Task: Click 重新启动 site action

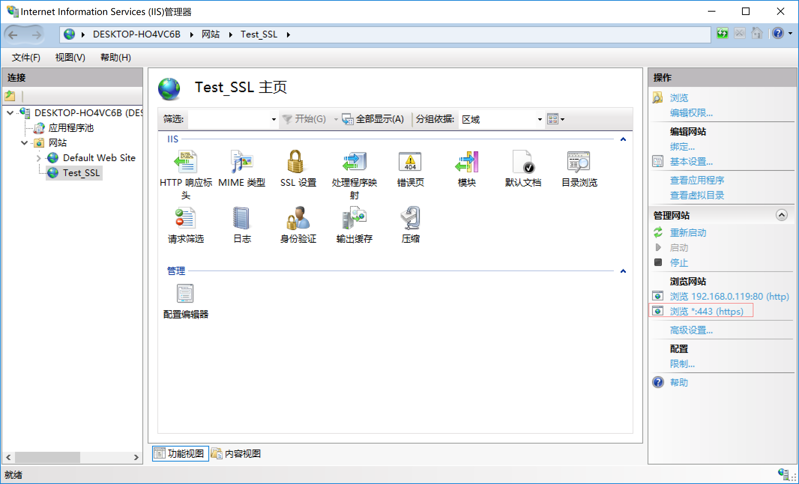Action: pyautogui.click(x=688, y=233)
